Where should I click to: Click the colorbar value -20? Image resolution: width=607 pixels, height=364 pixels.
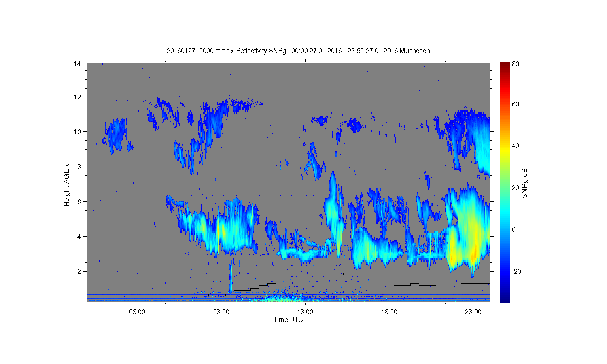tap(516, 271)
